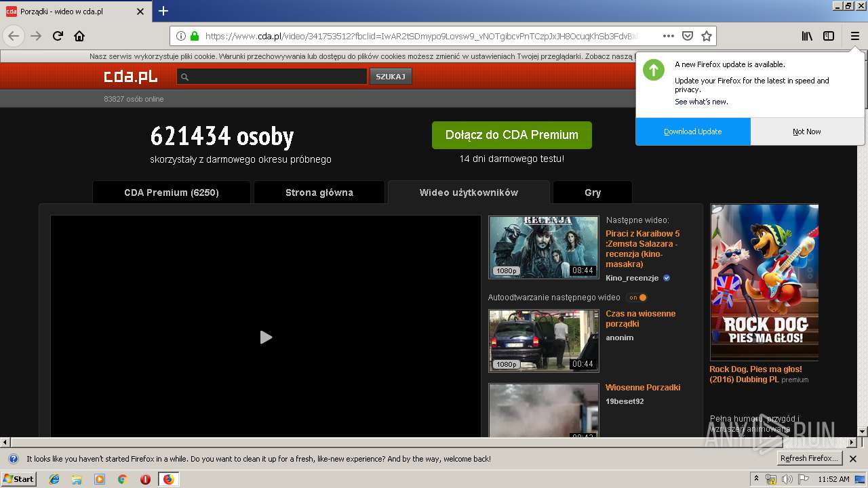Launch Google Chrome from taskbar
The image size is (868, 488).
123,479
